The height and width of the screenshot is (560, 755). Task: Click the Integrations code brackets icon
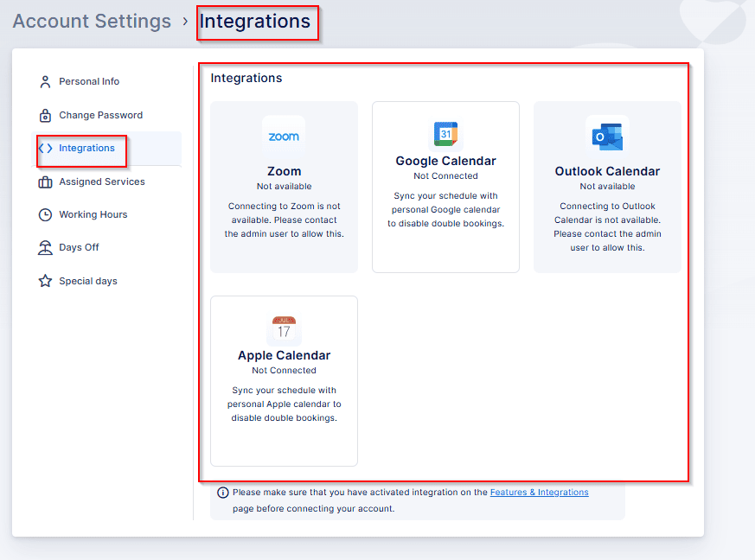[45, 148]
